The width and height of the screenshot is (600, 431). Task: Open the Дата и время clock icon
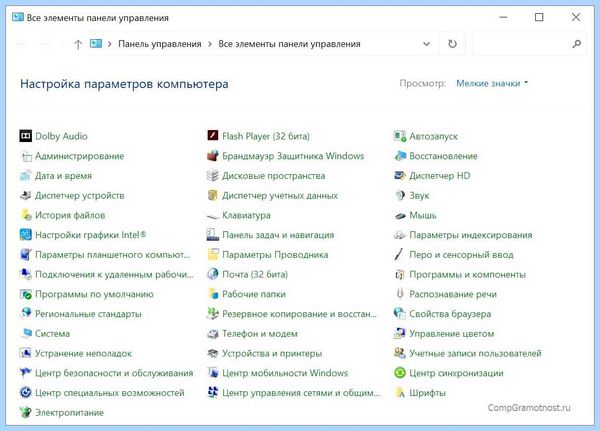click(26, 176)
